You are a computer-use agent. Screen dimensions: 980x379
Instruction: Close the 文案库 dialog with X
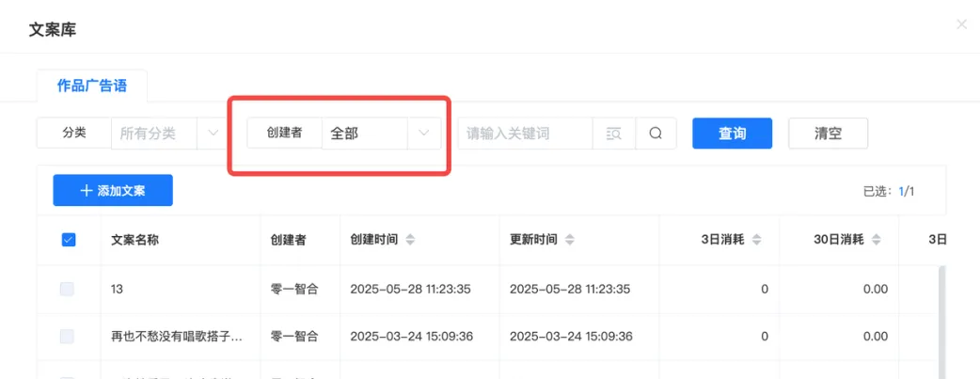point(961,25)
